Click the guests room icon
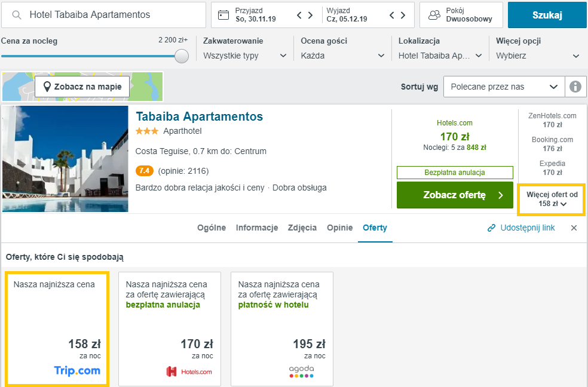Viewport: 588px width, 387px height. coord(434,15)
